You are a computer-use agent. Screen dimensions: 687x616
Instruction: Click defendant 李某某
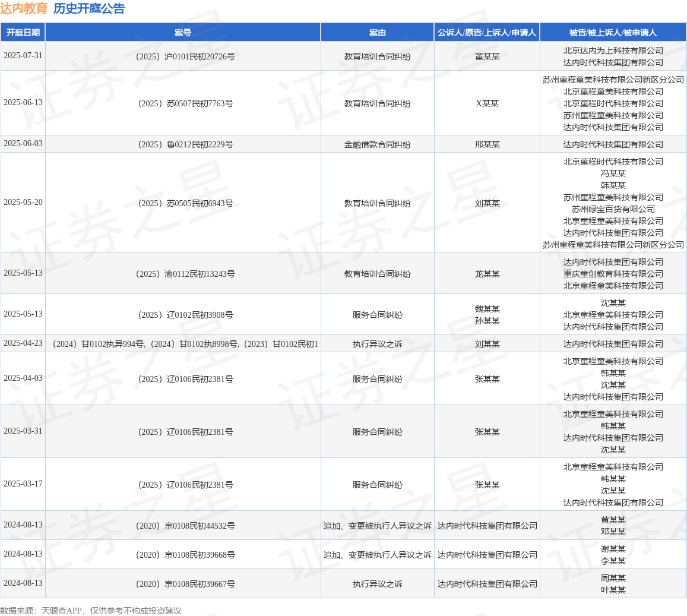(x=613, y=561)
